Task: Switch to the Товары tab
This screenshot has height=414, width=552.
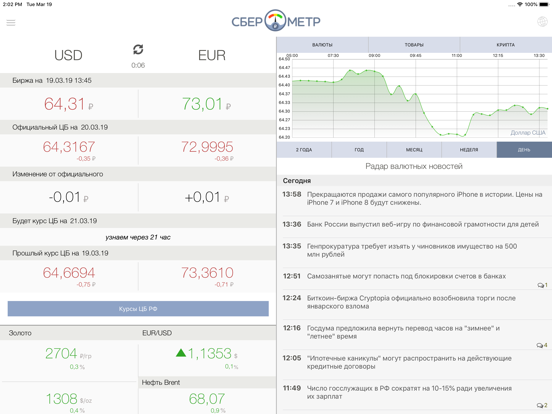Action: 414,45
